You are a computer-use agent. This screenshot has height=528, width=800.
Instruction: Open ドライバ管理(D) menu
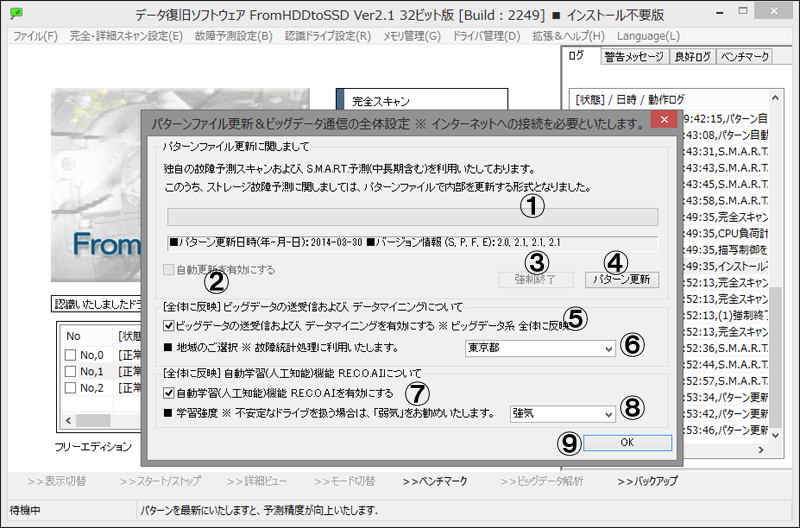[x=486, y=36]
